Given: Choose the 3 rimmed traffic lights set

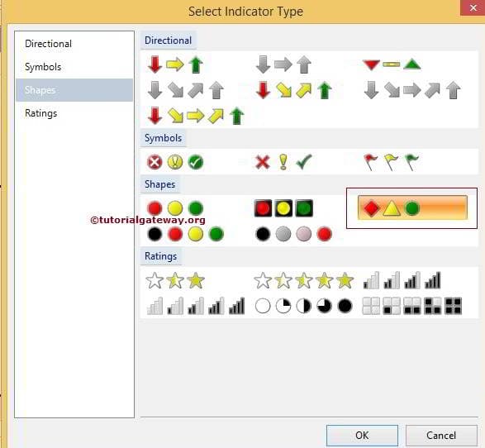Looking at the screenshot, I should pyautogui.click(x=283, y=208).
